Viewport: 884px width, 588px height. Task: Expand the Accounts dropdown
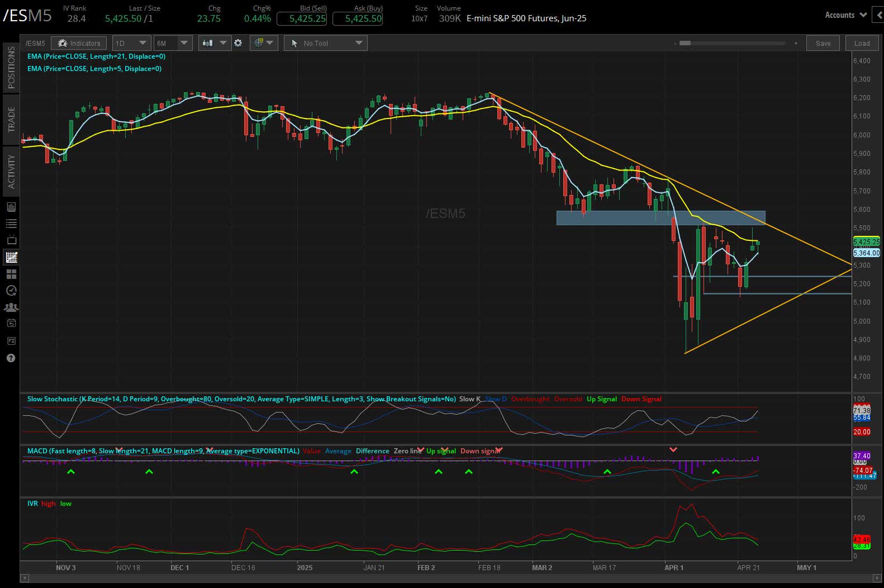coord(845,15)
